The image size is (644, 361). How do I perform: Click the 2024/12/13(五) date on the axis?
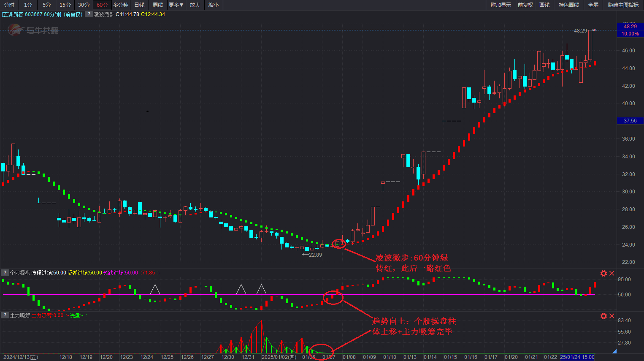point(21,357)
